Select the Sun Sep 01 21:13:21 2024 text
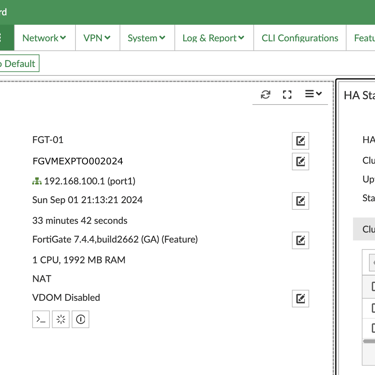This screenshot has height=375, width=375. pyautogui.click(x=87, y=200)
